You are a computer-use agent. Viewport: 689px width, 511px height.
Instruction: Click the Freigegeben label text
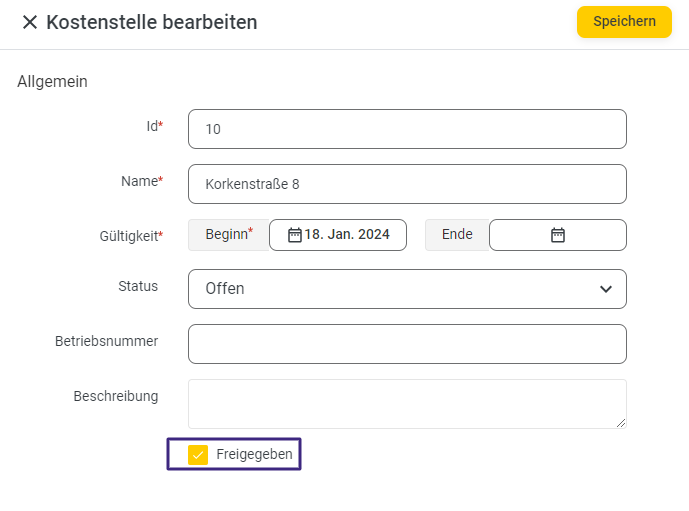(x=254, y=455)
